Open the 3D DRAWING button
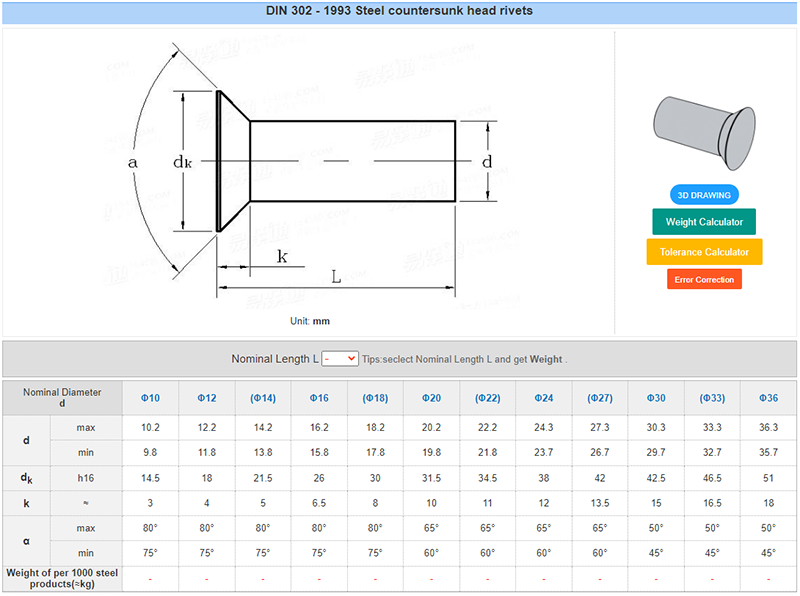The image size is (800, 596). [x=704, y=195]
